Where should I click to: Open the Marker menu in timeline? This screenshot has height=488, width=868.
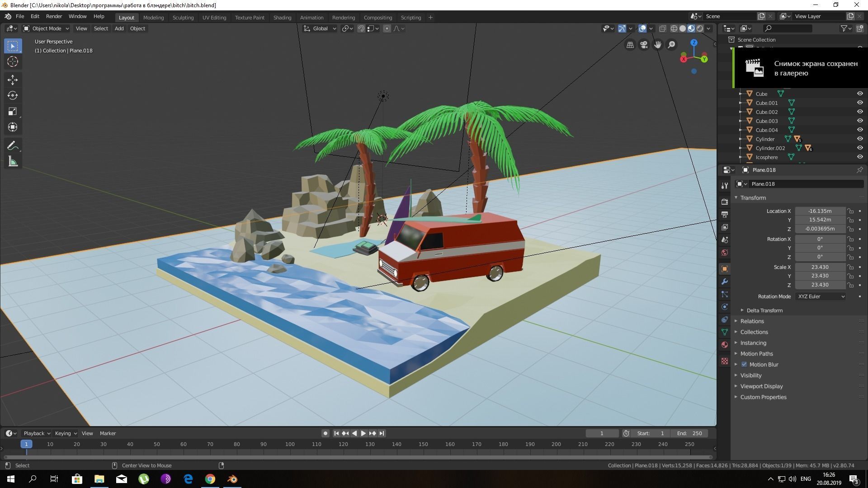click(x=108, y=433)
